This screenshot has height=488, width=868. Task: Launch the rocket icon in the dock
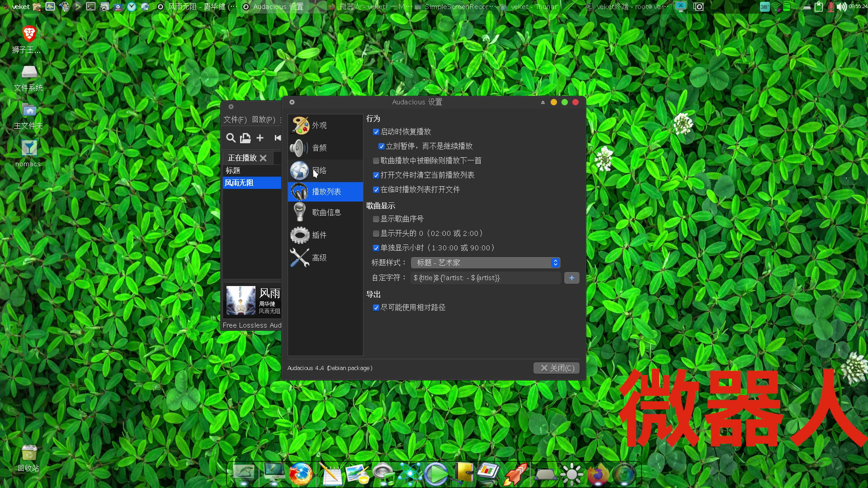point(516,474)
